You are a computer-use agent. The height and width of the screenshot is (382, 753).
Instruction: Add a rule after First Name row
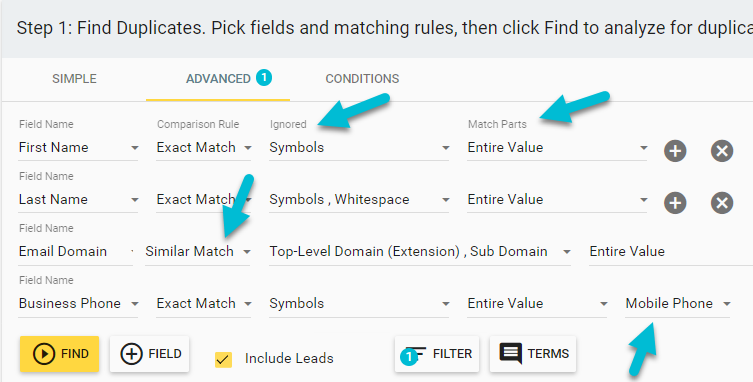tap(675, 151)
